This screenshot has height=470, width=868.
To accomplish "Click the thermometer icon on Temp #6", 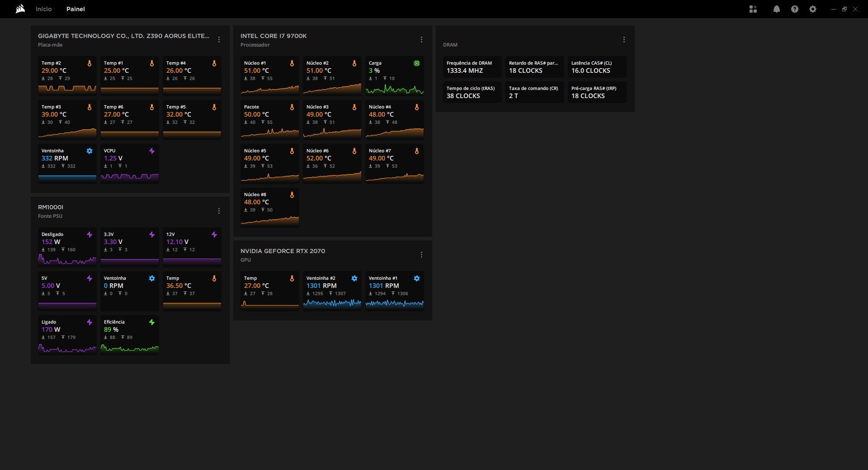I will pyautogui.click(x=152, y=107).
